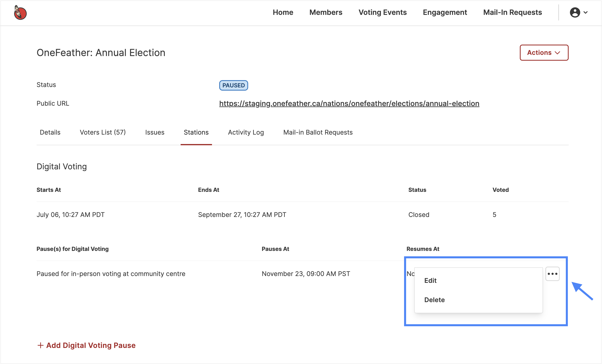The height and width of the screenshot is (364, 602).
Task: Switch to the Issues tab
Action: pyautogui.click(x=155, y=132)
